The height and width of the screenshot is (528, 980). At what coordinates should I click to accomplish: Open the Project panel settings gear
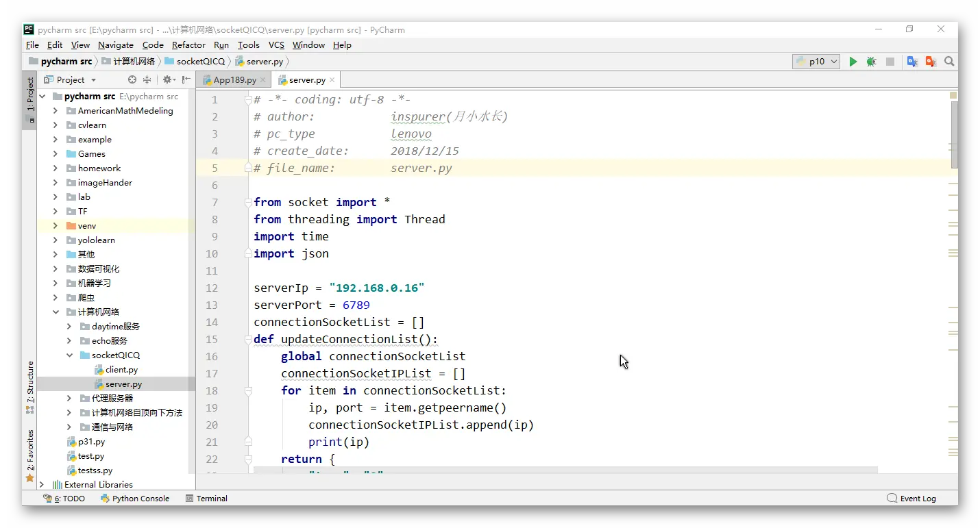[168, 80]
